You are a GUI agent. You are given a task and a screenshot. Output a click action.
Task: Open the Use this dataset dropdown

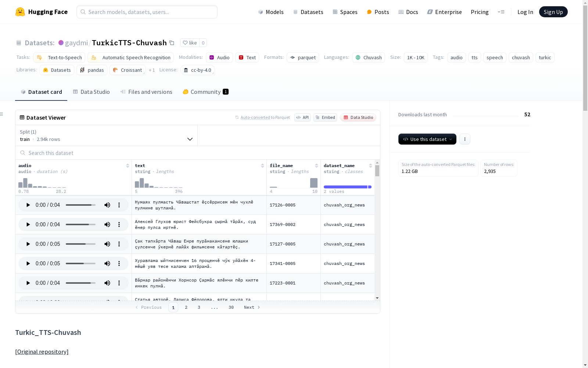click(x=427, y=139)
